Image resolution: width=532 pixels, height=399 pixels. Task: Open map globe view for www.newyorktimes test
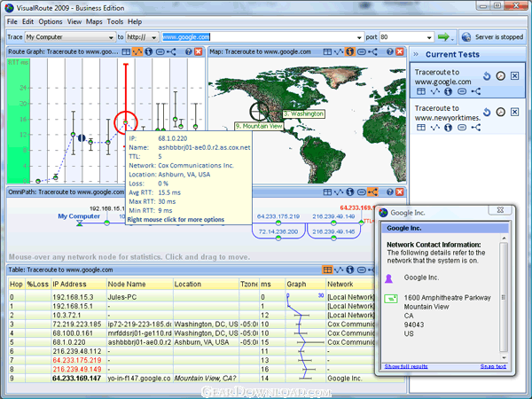point(448,128)
